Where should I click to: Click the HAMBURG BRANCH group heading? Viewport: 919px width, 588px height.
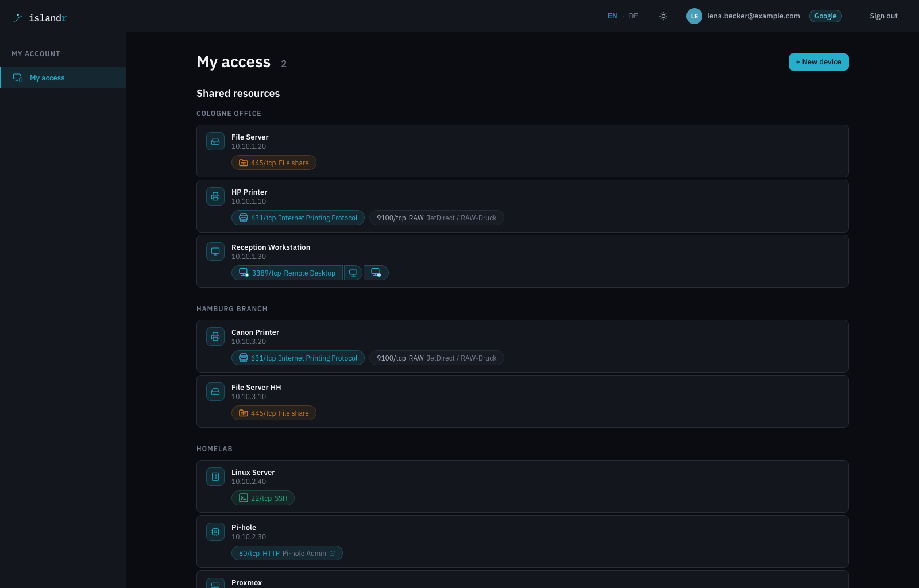232,309
